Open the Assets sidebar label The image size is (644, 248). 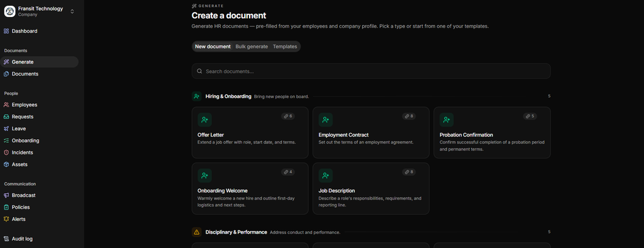tap(19, 164)
